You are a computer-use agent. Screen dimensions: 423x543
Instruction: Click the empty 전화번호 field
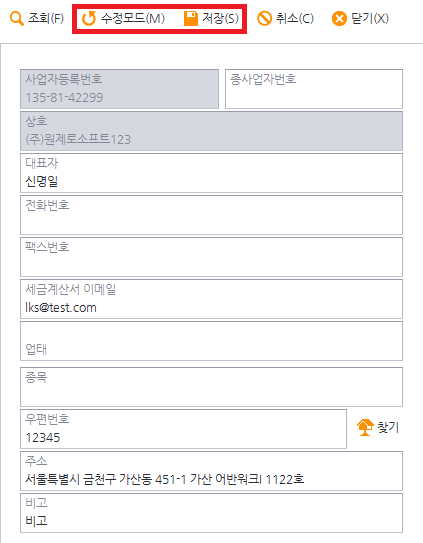coord(211,215)
